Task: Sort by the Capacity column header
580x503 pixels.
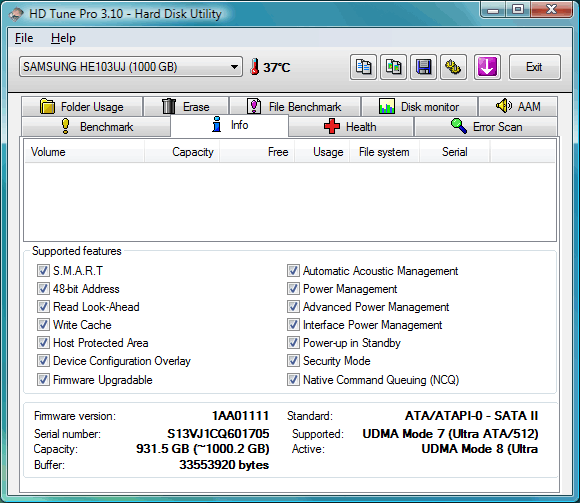Action: 182,152
